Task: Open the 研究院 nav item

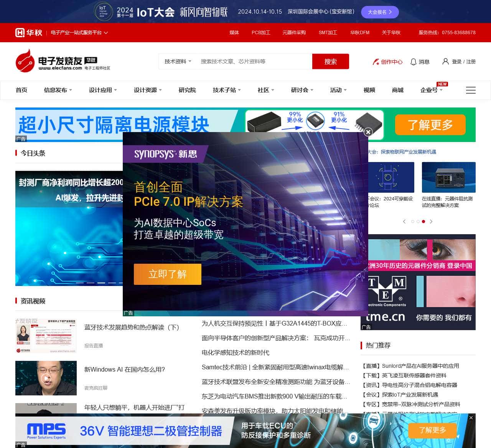Action: coord(187,90)
